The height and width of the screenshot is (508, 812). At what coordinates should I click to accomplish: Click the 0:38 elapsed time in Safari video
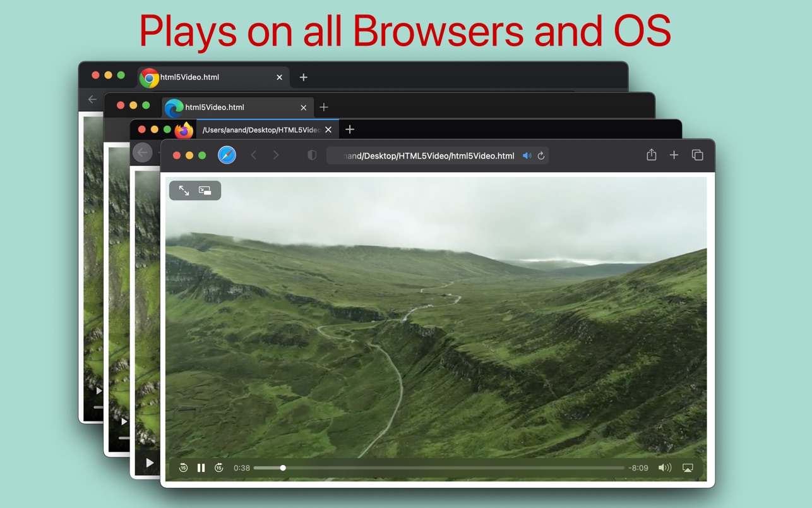tap(242, 468)
